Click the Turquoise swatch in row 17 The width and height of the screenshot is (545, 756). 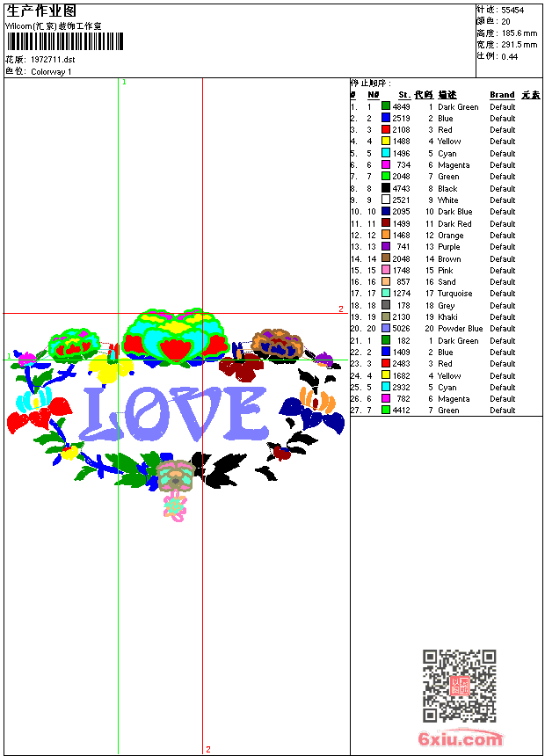(x=386, y=293)
